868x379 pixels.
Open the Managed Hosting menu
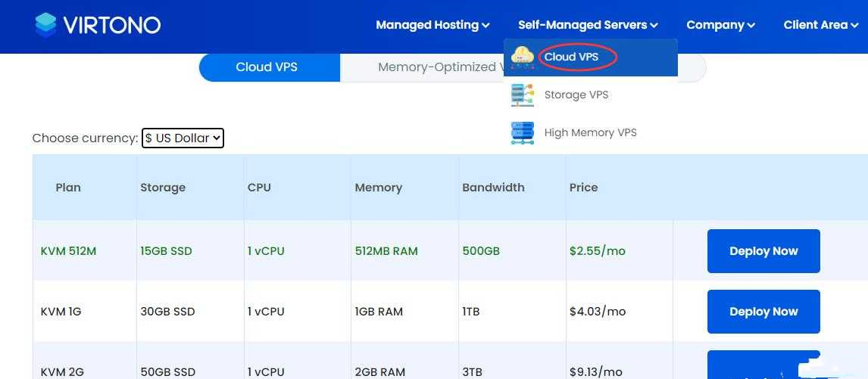tap(432, 25)
